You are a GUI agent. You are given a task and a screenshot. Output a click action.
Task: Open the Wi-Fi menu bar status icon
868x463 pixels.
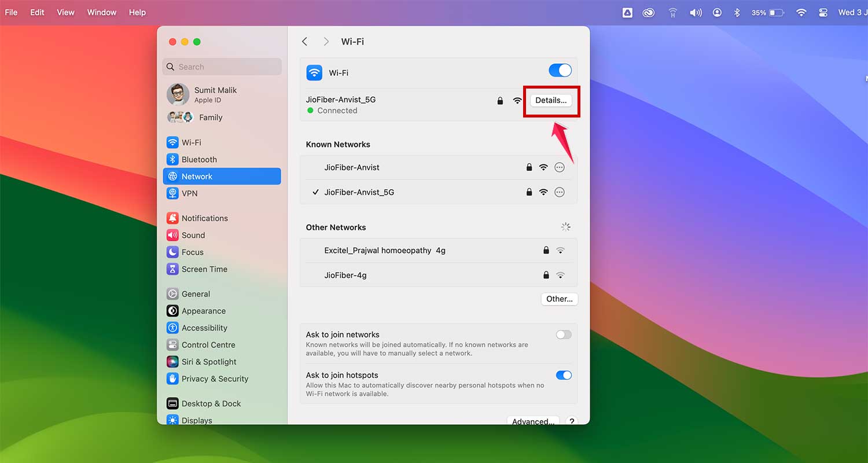tap(801, 12)
